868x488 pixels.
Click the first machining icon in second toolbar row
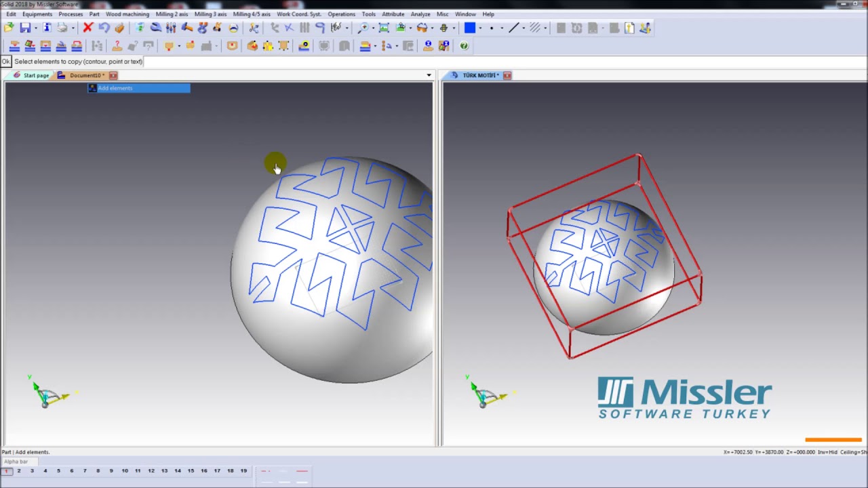(14, 46)
